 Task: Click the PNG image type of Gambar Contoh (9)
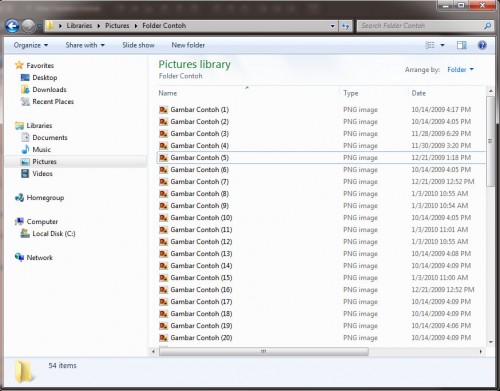click(x=360, y=206)
